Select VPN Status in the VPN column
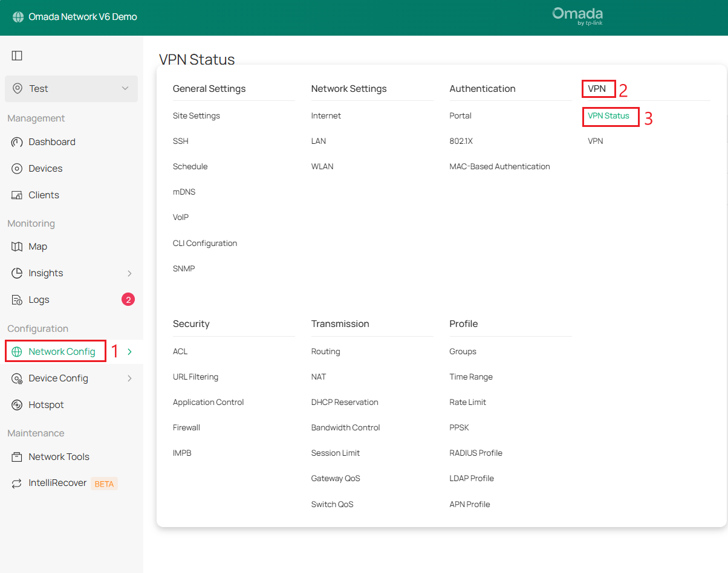The image size is (728, 573). tap(610, 116)
